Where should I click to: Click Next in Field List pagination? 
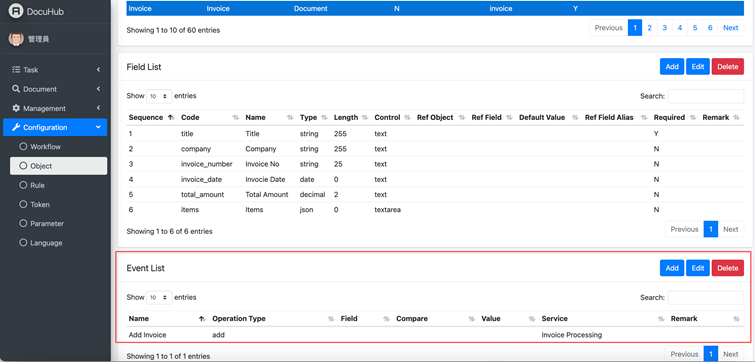tap(730, 229)
